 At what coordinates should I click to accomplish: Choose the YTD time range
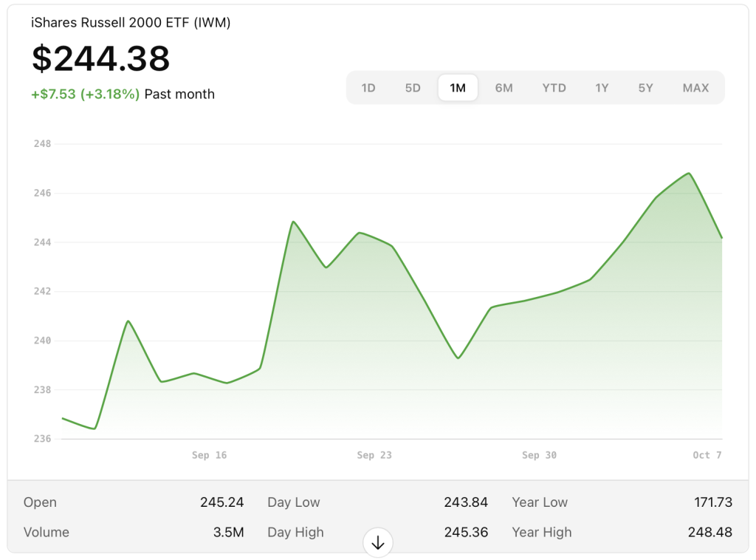tap(554, 88)
